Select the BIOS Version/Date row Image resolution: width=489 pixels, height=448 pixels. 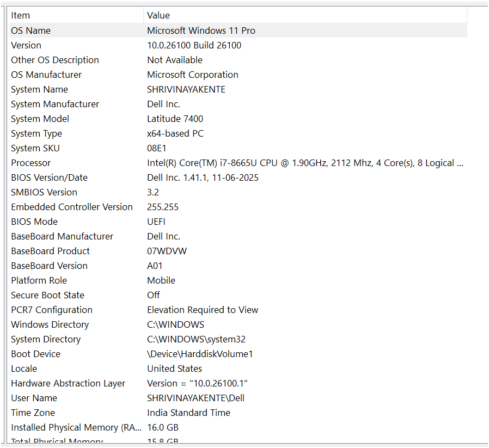(x=239, y=177)
